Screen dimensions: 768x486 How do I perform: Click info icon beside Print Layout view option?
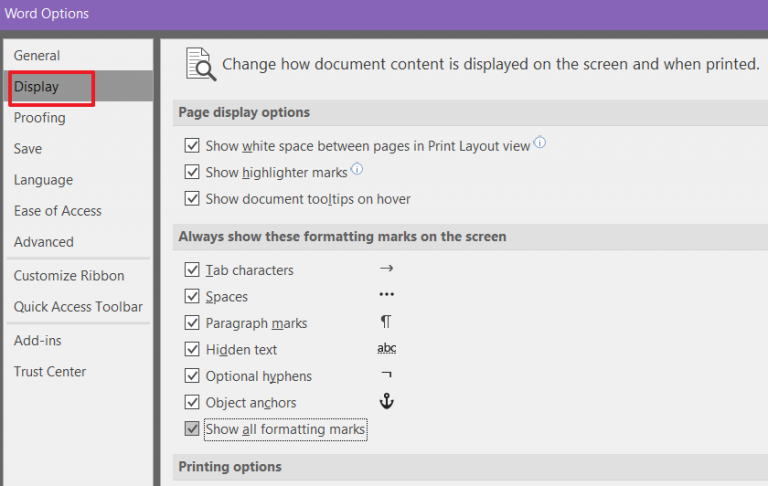[x=539, y=142]
